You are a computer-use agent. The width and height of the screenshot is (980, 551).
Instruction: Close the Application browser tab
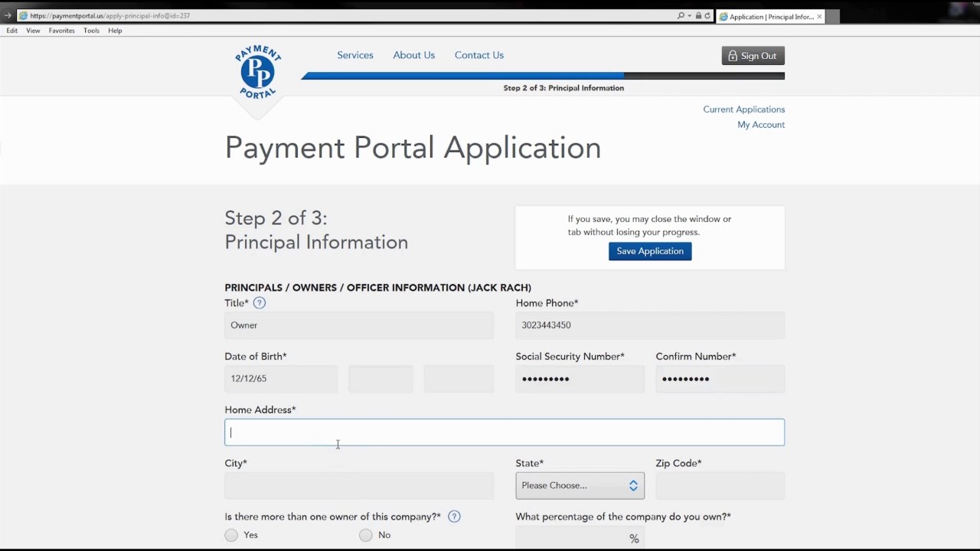[819, 16]
